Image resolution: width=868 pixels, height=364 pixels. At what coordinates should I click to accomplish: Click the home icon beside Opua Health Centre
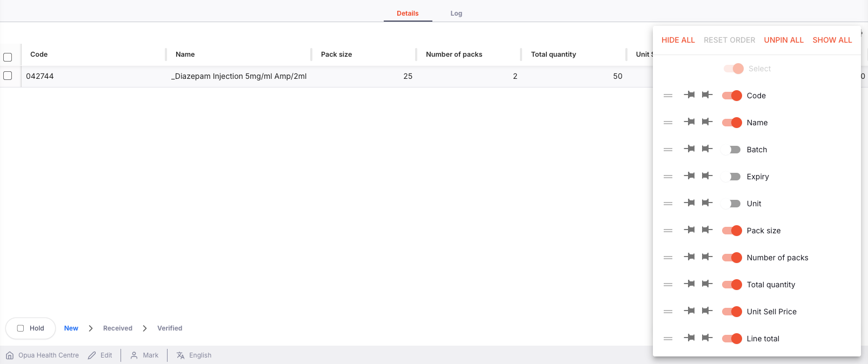tap(10, 355)
